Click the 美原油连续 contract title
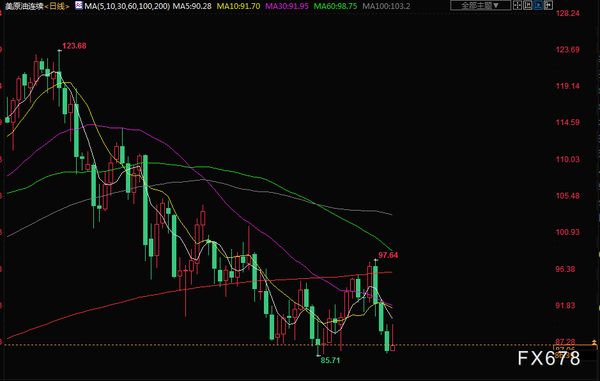This screenshot has height=381, width=600. 24,6
